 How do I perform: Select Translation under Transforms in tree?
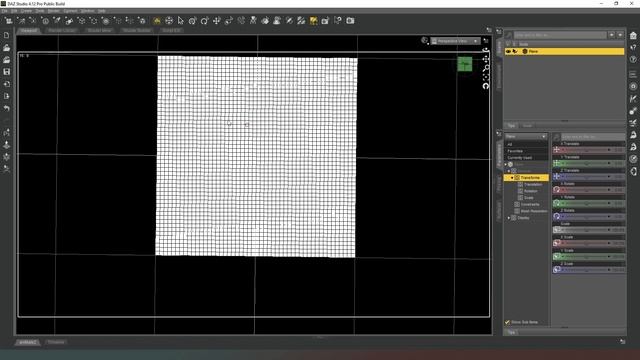coord(533,184)
